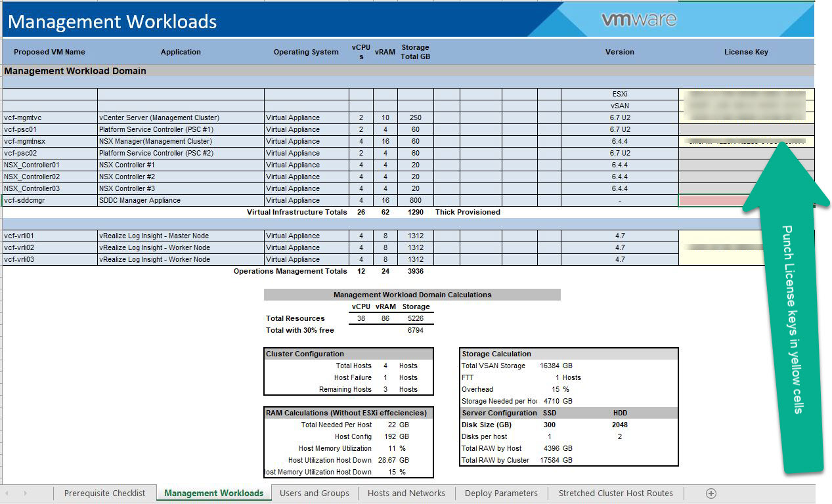The image size is (832, 504).
Task: Switch to the Prerequisite Checklist tab
Action: (x=105, y=493)
